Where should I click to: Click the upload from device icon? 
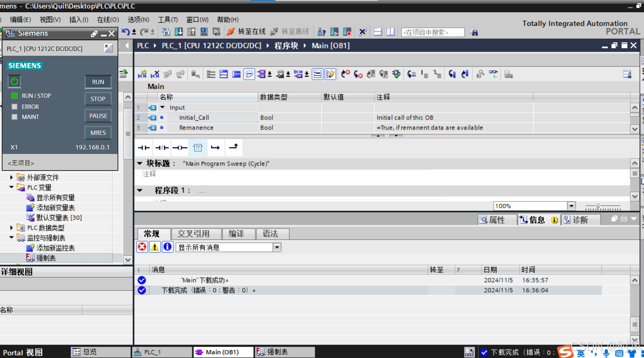point(191,32)
